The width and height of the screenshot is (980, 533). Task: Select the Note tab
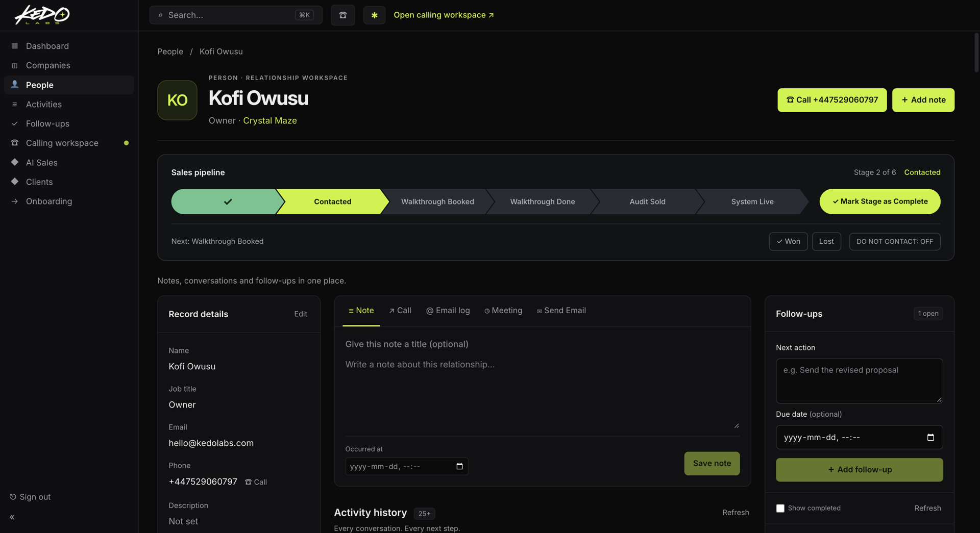click(x=361, y=311)
